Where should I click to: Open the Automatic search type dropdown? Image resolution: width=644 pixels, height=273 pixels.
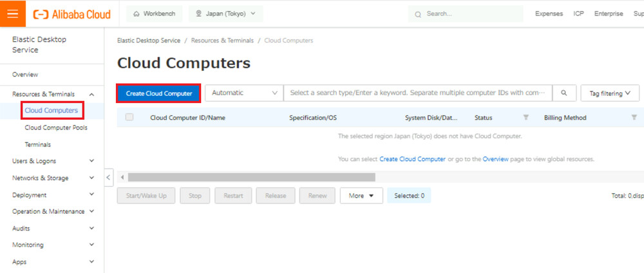point(244,93)
